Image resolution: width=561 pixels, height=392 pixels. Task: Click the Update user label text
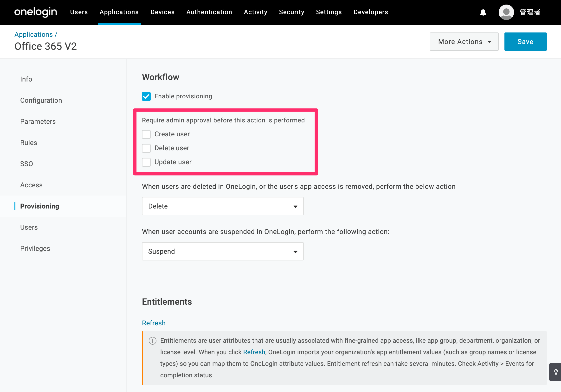pyautogui.click(x=173, y=162)
